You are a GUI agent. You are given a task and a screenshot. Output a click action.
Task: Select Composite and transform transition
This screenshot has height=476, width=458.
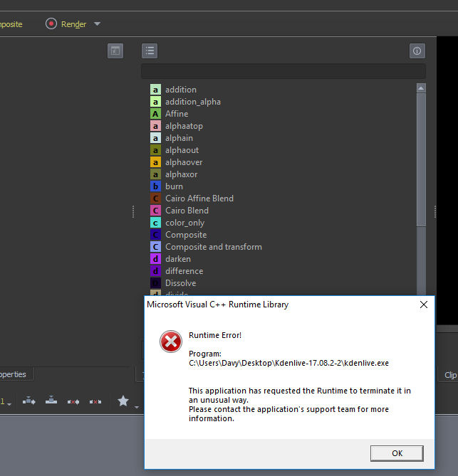[206, 247]
